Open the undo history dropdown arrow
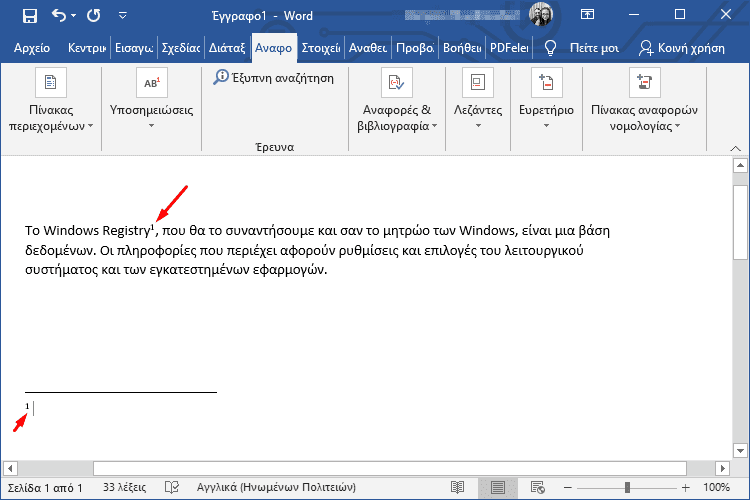This screenshot has width=750, height=500. point(73,16)
